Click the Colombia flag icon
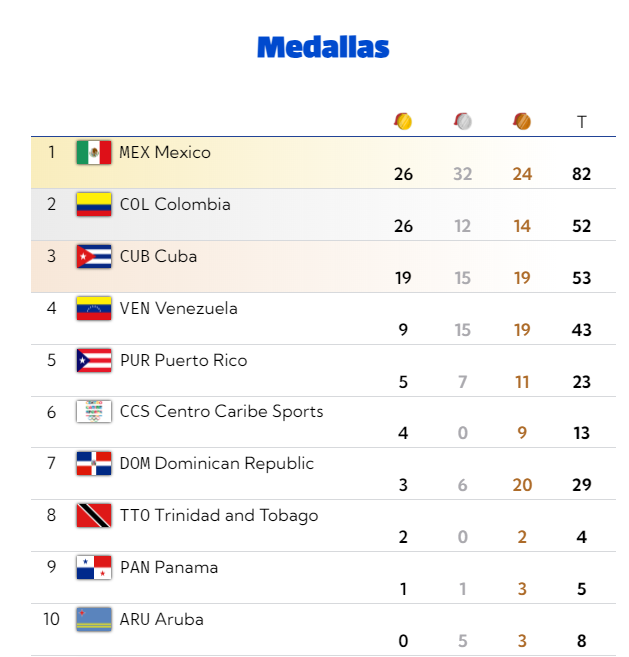 point(94,205)
